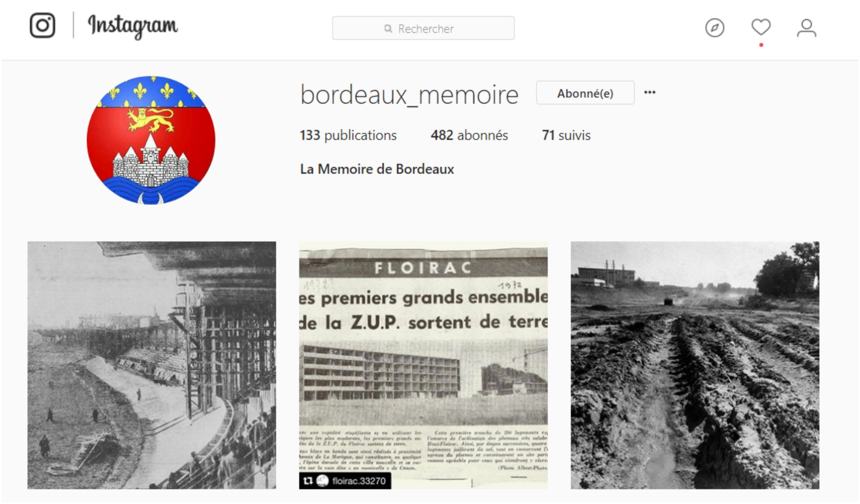Image resolution: width=860 pixels, height=504 pixels.
Task: Click the Instagram camera logo icon
Action: pos(42,25)
